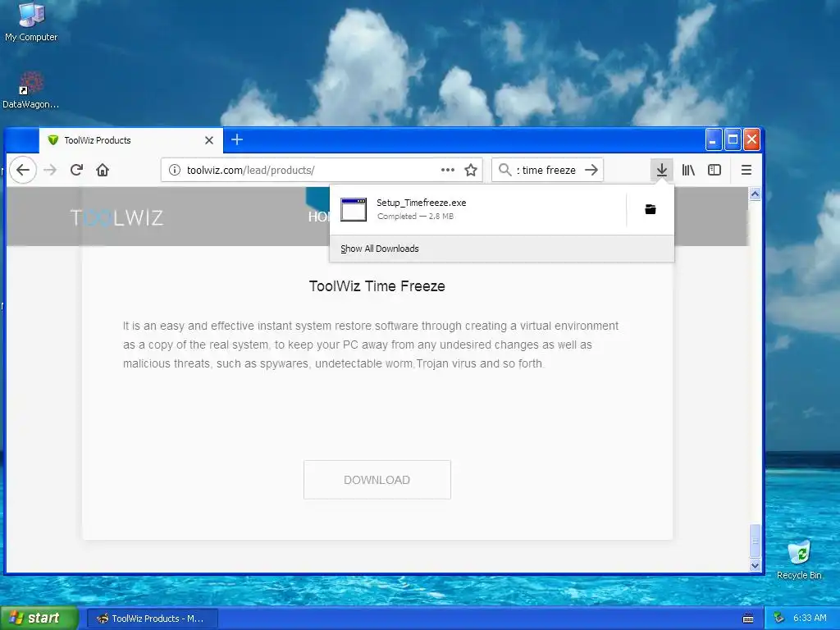840x630 pixels.
Task: Show site information for toolwiz.com
Action: pos(174,170)
